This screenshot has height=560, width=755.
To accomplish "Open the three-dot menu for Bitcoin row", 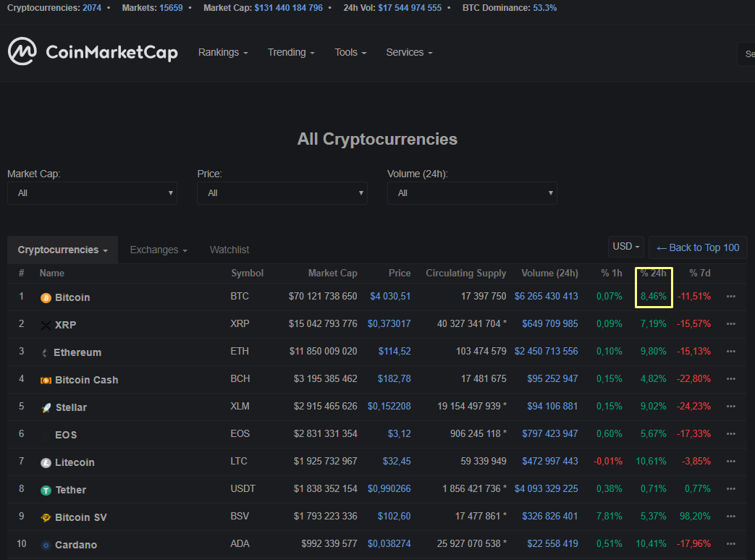I will coord(730,297).
